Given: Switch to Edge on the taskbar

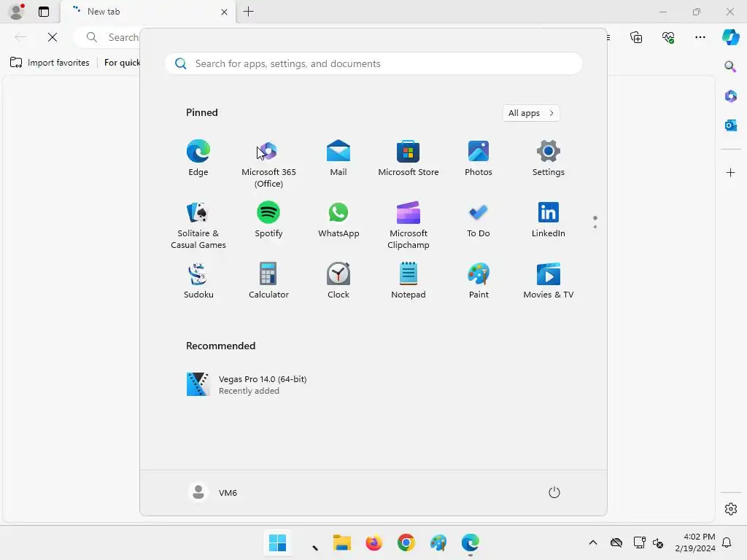Looking at the screenshot, I should (x=471, y=542).
